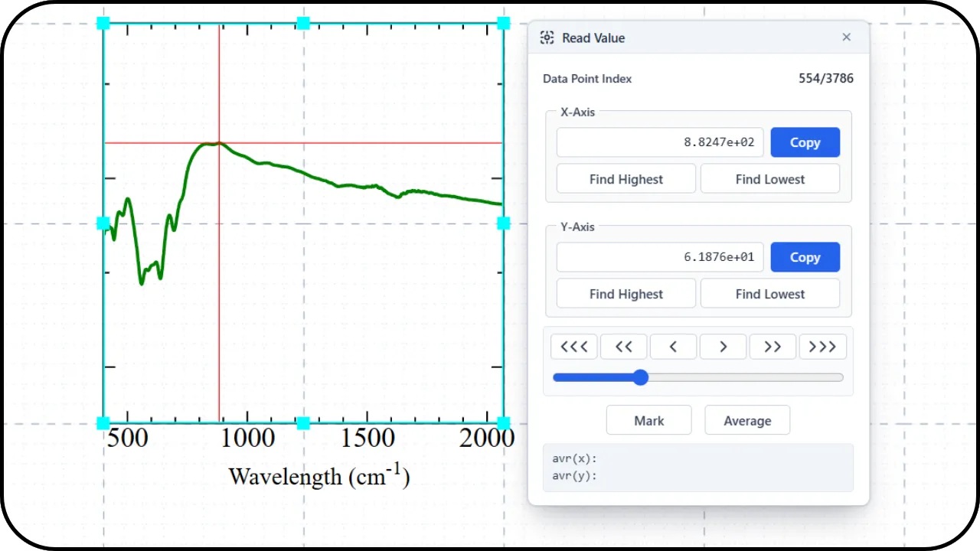980x551 pixels.
Task: Click the Wavelength (cm-1) axis label
Action: tap(319, 475)
